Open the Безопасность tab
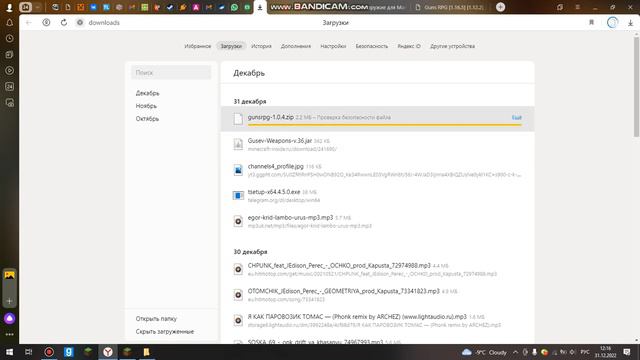The width and height of the screenshot is (640, 360). coord(371,46)
